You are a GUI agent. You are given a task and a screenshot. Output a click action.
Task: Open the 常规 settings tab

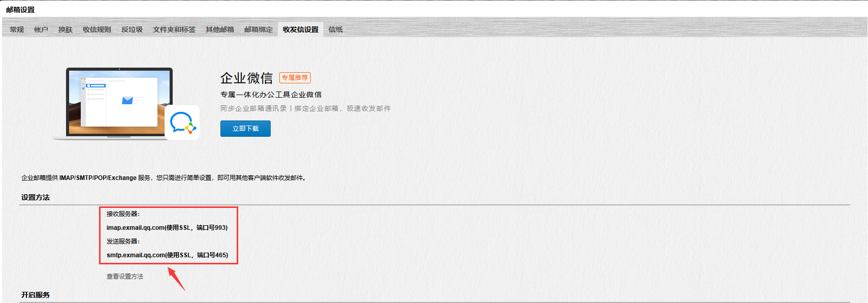[17, 29]
